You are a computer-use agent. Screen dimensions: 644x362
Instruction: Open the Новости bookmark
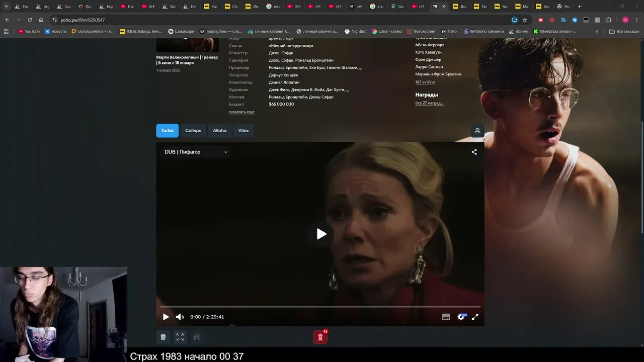(55, 31)
